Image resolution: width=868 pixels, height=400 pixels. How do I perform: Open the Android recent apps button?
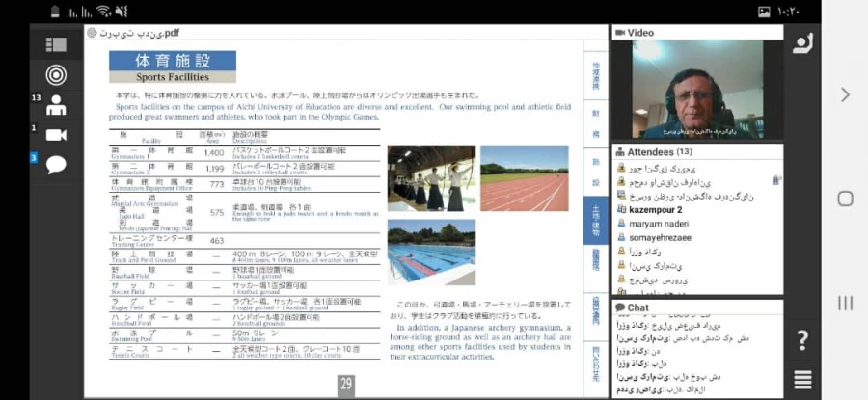[x=845, y=303]
